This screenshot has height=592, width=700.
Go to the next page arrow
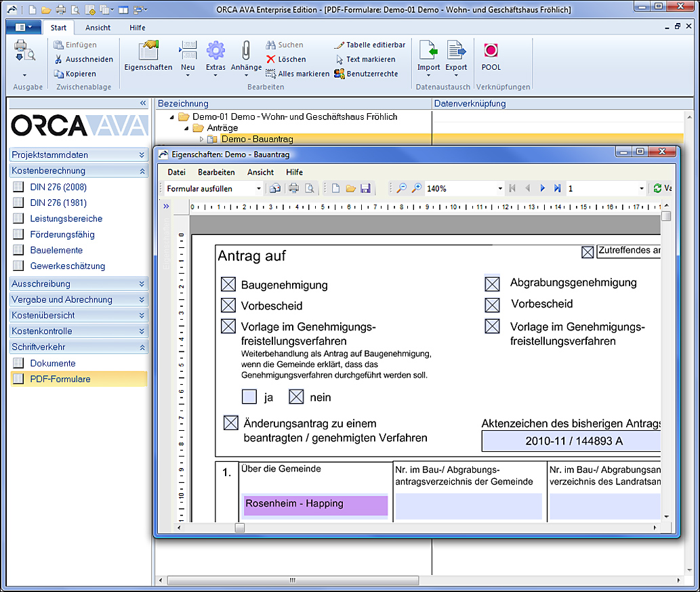542,188
